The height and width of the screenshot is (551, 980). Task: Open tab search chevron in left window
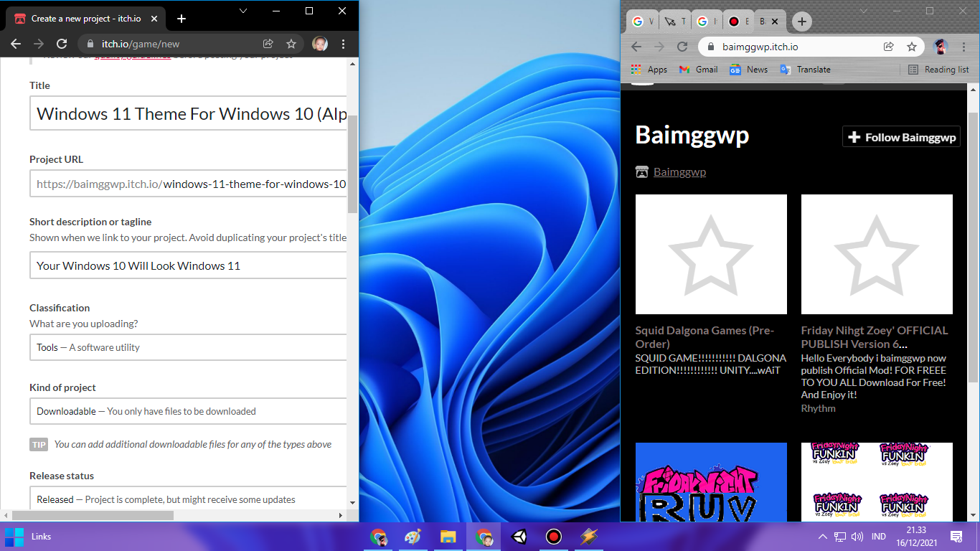243,11
